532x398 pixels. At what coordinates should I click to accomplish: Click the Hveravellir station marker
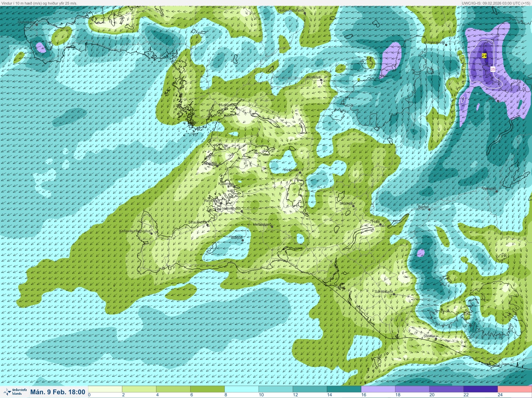[446, 44]
